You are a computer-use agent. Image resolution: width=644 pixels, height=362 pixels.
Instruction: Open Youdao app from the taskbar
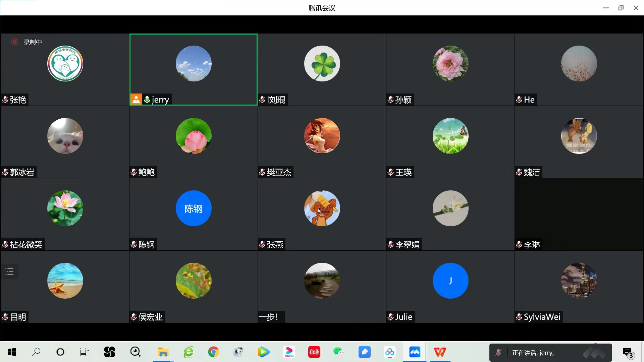tap(314, 352)
